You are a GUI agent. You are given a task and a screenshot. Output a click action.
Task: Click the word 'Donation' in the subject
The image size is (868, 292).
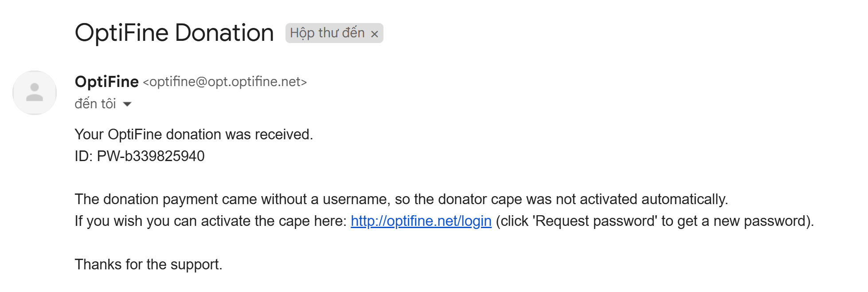224,33
